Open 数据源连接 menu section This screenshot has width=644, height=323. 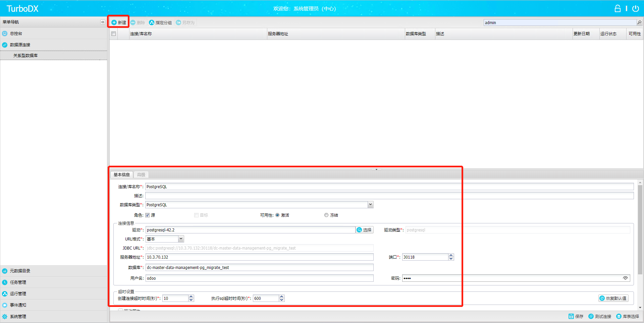[x=54, y=45]
